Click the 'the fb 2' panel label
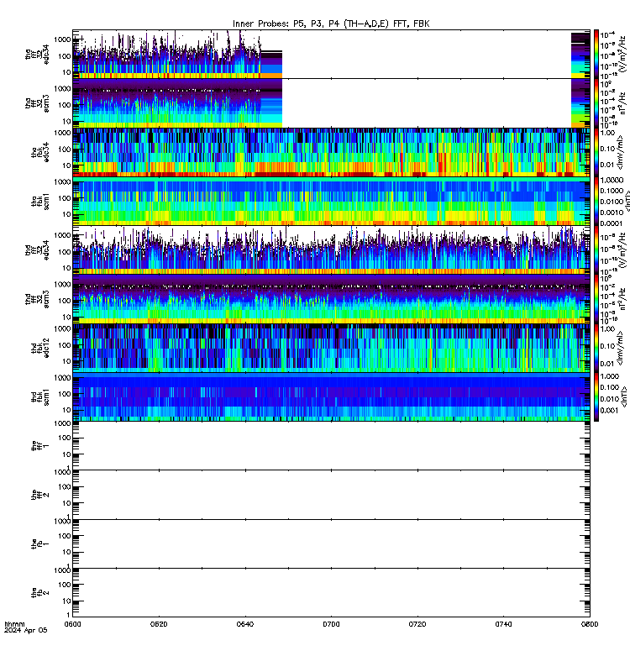 pos(40,593)
